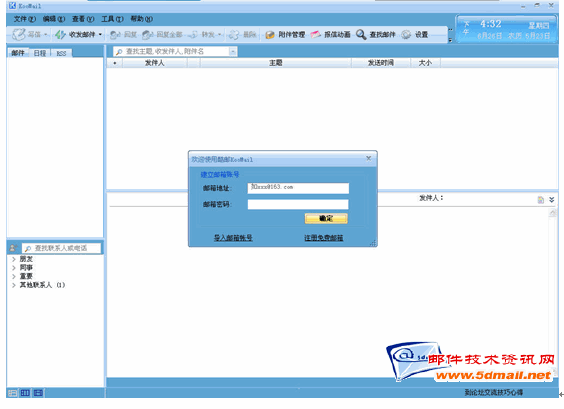Open the 收发邮件 dropdown arrow
The height and width of the screenshot is (409, 564).
pos(100,35)
